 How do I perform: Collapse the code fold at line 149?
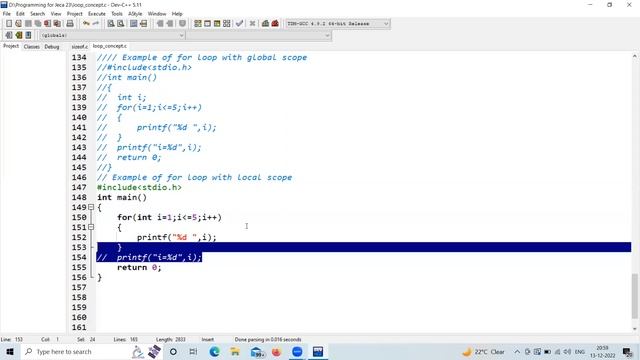(91, 207)
